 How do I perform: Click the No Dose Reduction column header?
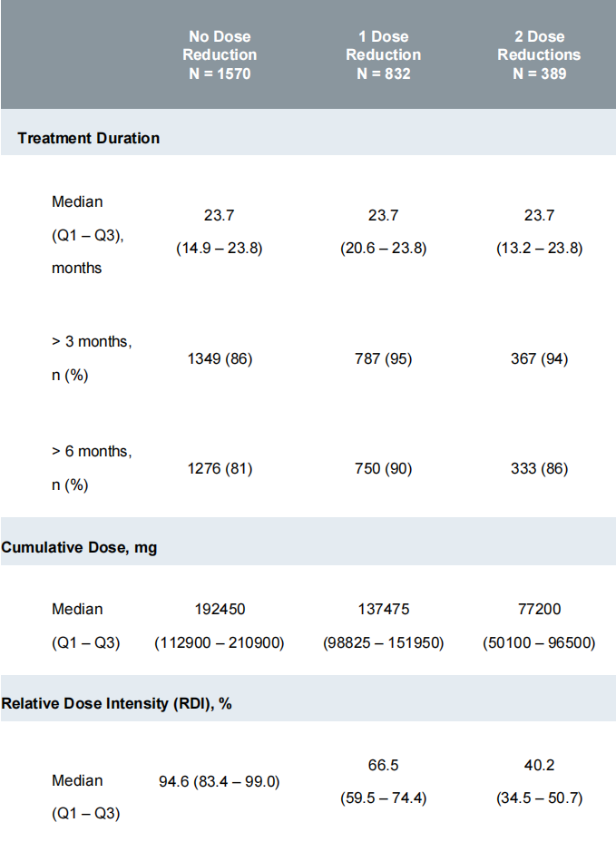[220, 54]
